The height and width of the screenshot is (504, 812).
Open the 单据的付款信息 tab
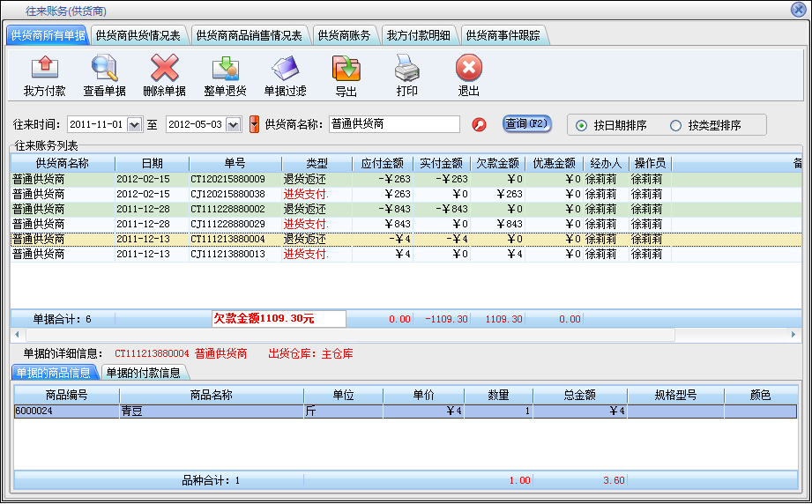point(144,373)
